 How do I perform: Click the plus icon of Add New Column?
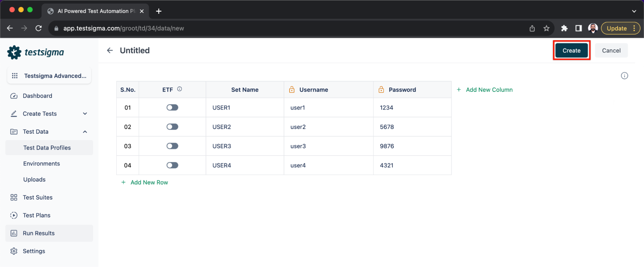(459, 90)
